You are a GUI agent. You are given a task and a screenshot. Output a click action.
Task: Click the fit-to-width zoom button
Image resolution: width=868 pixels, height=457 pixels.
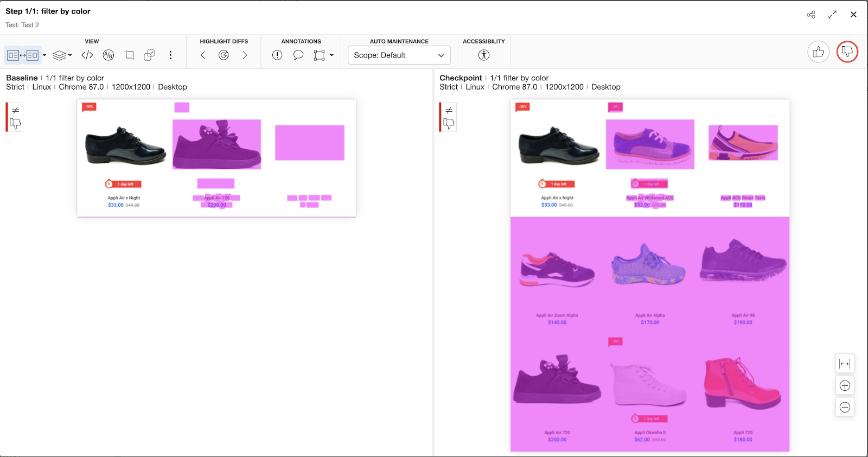845,364
